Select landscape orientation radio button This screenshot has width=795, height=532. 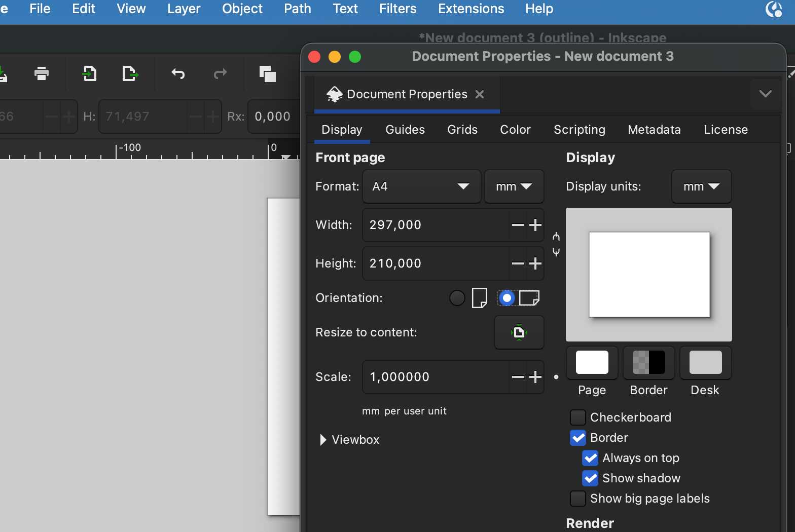[507, 298]
